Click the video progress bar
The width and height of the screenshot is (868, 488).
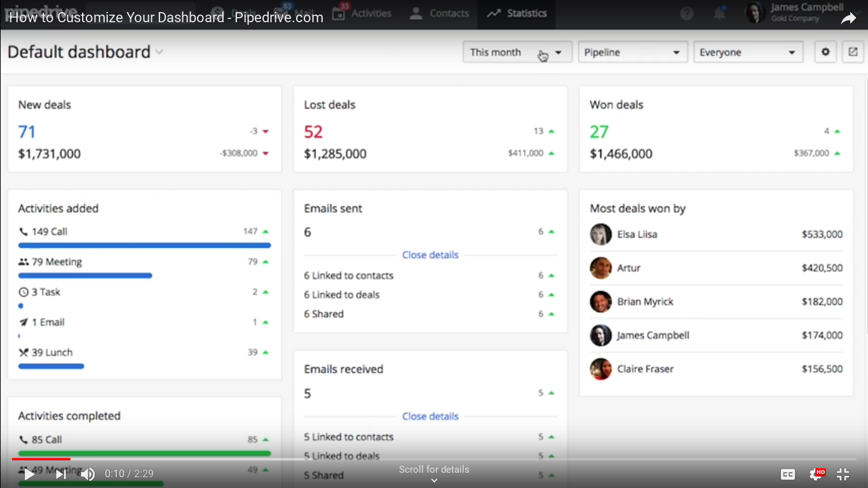(x=254, y=459)
